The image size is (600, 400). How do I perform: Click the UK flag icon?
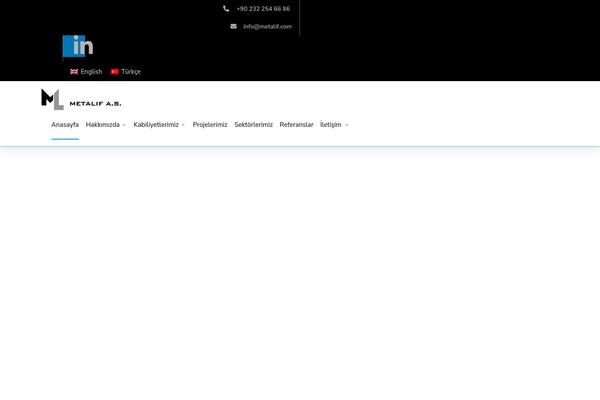pos(74,72)
